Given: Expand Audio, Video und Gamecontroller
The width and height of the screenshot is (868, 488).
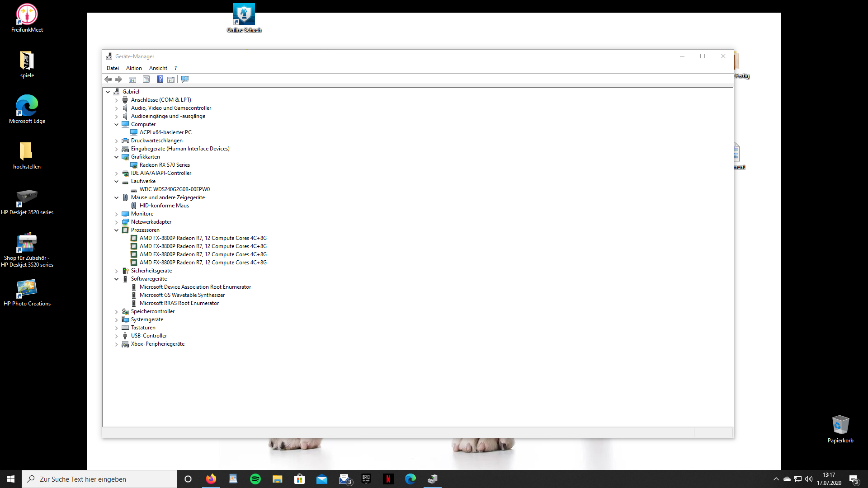Looking at the screenshot, I should point(117,108).
